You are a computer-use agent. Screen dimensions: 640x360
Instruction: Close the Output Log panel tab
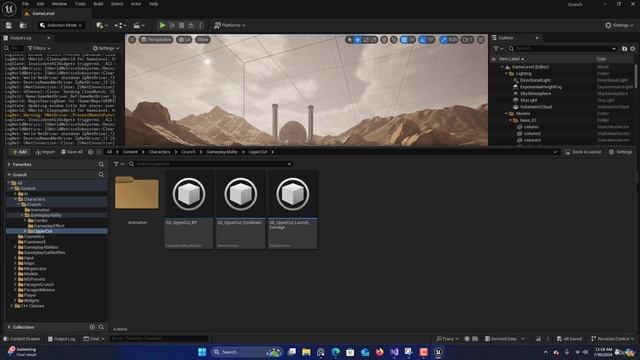(48, 38)
